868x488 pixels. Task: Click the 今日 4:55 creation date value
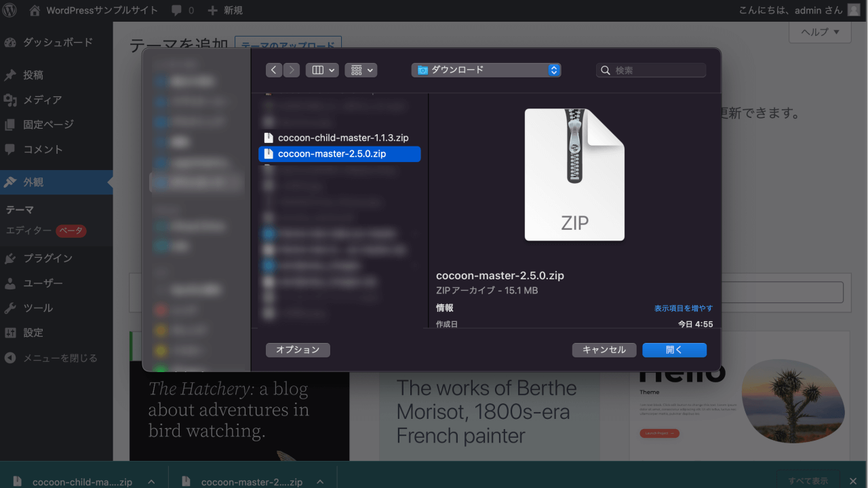click(696, 325)
